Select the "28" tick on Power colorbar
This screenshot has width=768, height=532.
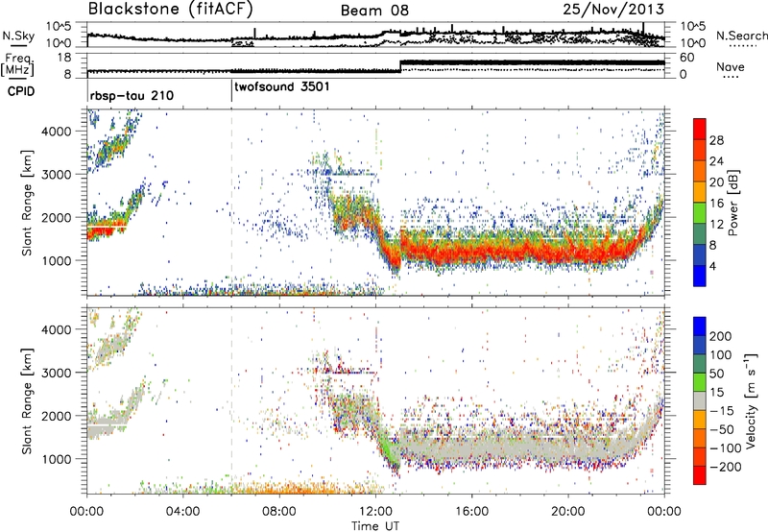click(716, 140)
